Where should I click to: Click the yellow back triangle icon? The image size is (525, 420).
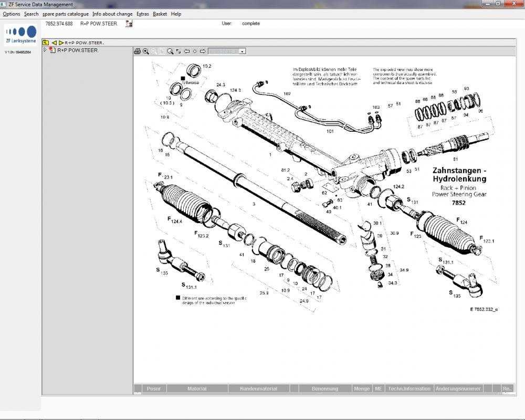pyautogui.click(x=54, y=43)
